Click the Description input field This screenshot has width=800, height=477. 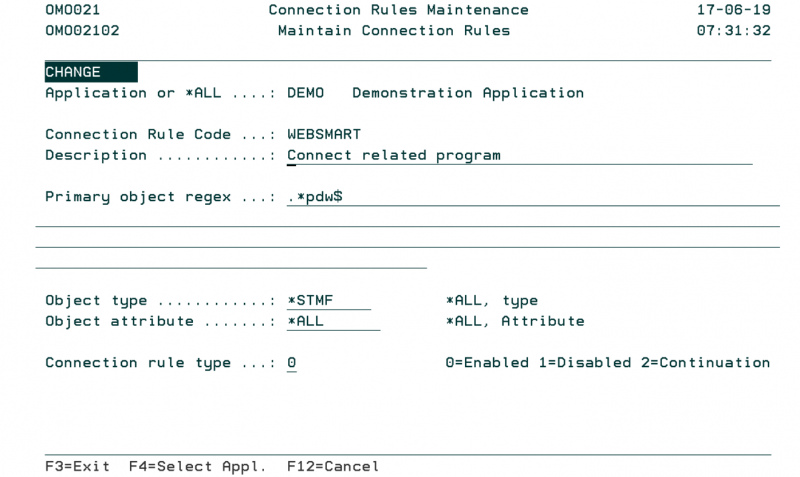point(518,156)
